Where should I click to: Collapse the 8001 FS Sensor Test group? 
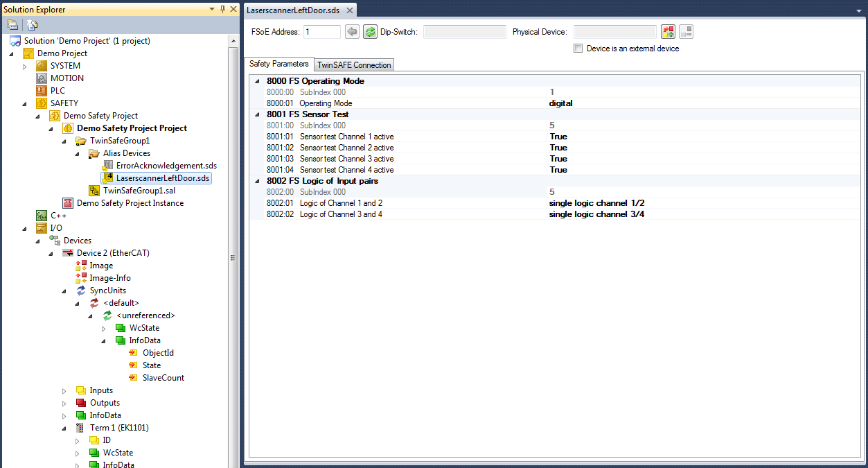258,114
